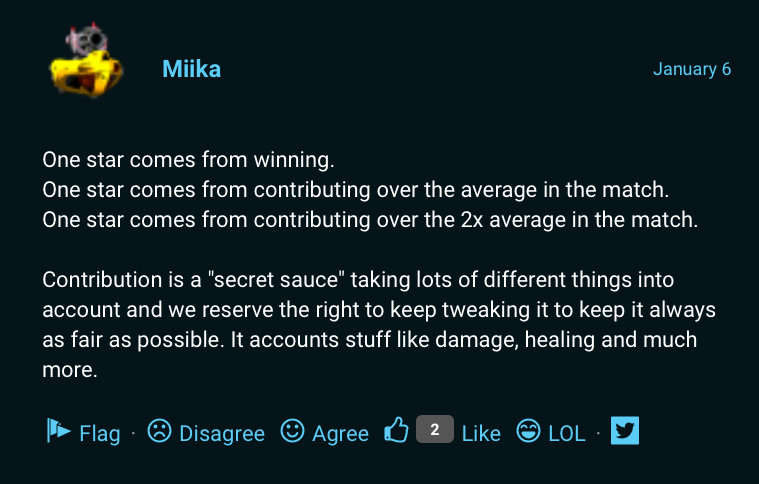Share the post via Twitter icon
The image size is (759, 484).
point(625,432)
